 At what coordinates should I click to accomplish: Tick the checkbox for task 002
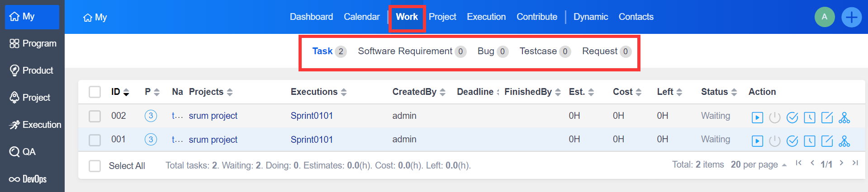95,116
